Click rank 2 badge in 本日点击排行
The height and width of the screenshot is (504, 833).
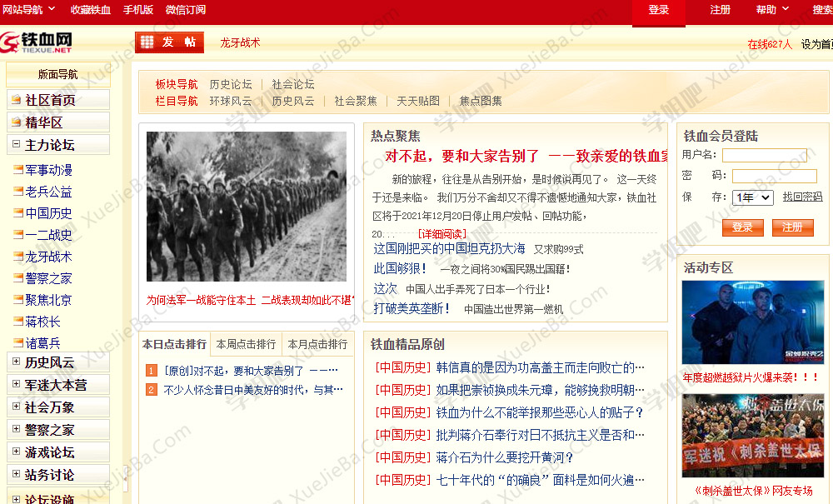click(152, 390)
